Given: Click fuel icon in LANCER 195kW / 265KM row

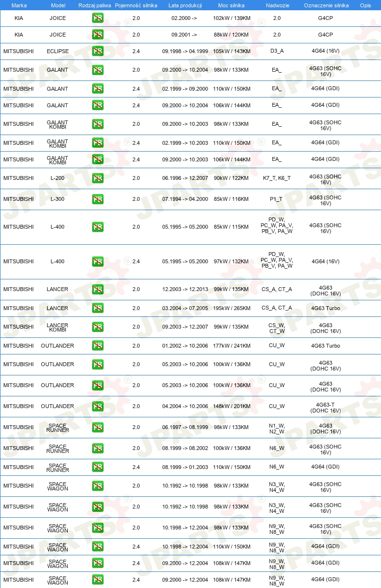Looking at the screenshot, I should [97, 309].
